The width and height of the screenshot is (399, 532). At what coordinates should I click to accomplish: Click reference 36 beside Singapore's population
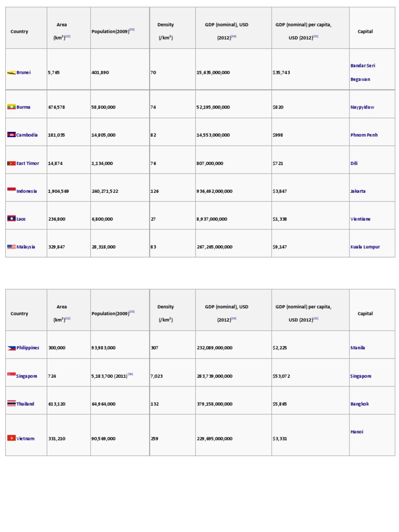(x=130, y=374)
